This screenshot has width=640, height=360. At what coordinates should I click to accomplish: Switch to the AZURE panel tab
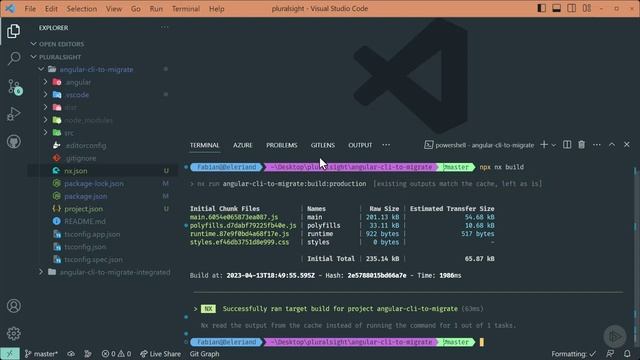(x=242, y=145)
